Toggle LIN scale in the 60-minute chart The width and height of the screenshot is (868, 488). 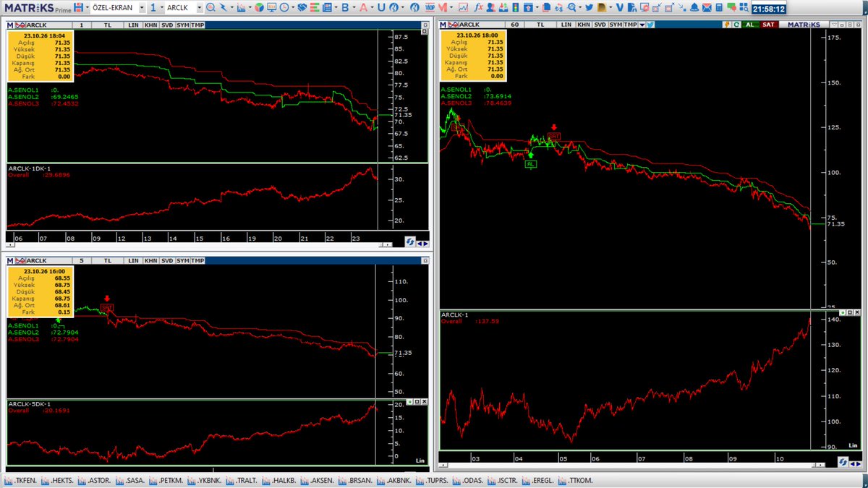[x=567, y=24]
